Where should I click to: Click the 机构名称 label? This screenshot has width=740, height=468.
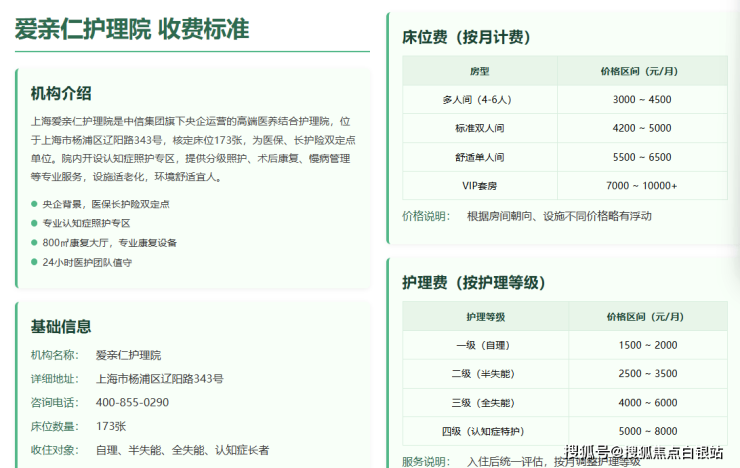point(55,355)
